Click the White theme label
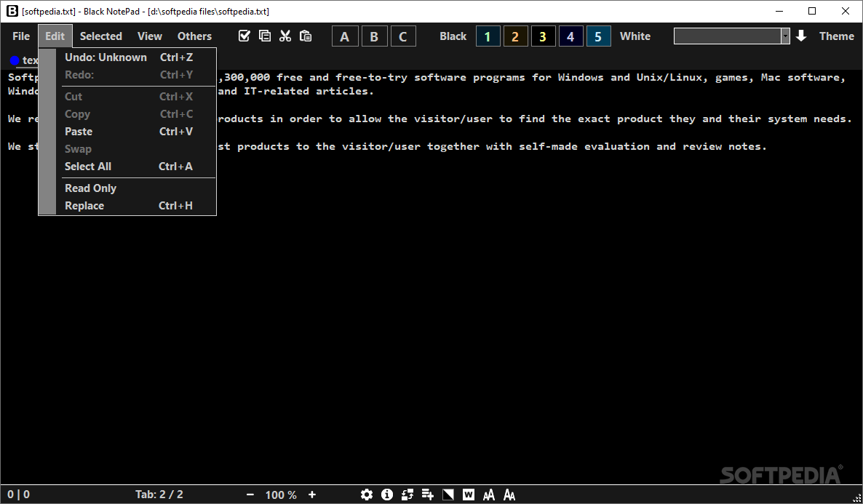This screenshot has width=863, height=504. coord(635,36)
